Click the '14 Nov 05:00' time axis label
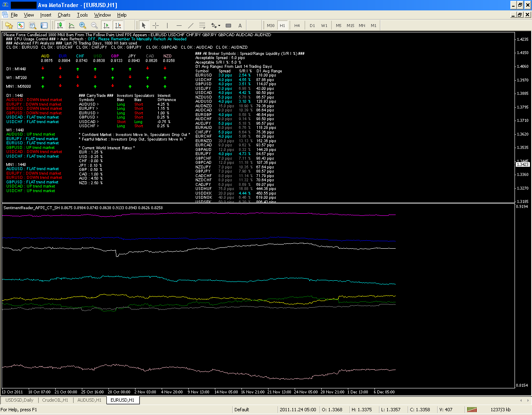The width and height of the screenshot is (532, 415). tap(226, 392)
